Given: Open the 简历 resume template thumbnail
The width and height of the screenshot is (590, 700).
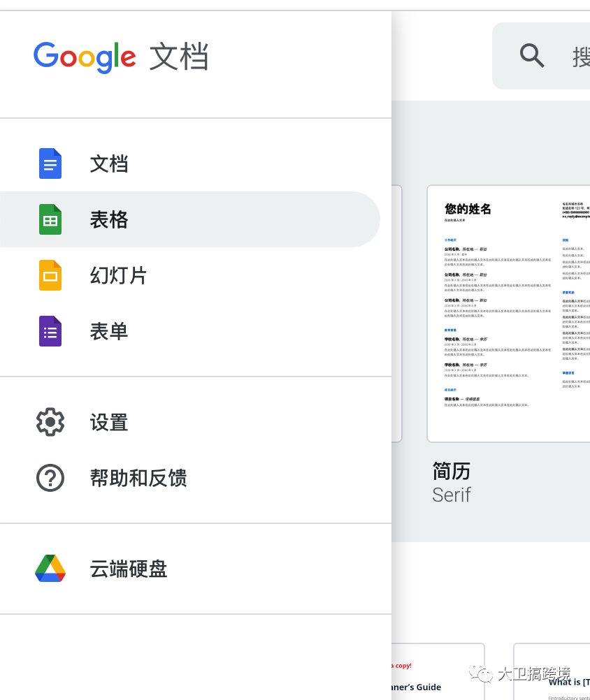Looking at the screenshot, I should point(508,314).
